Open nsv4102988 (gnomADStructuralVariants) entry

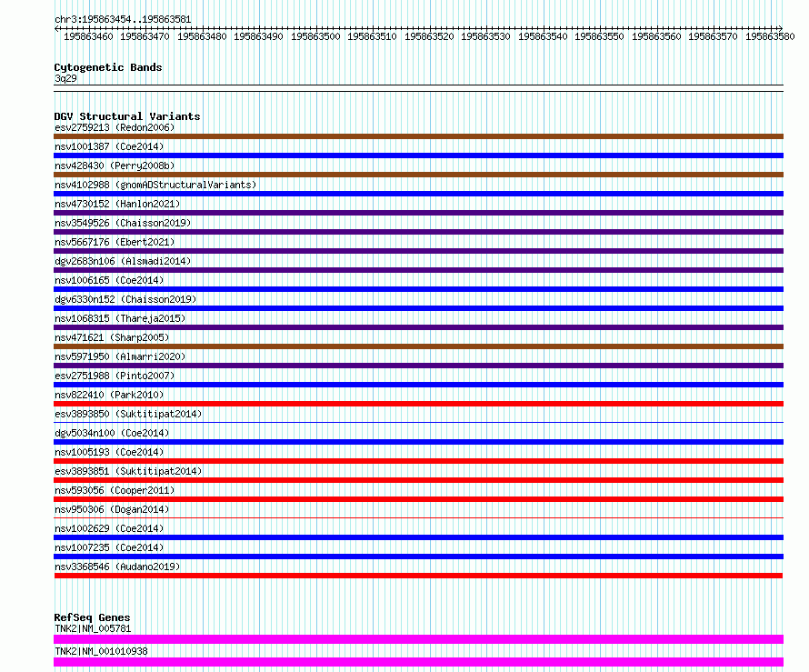click(155, 185)
